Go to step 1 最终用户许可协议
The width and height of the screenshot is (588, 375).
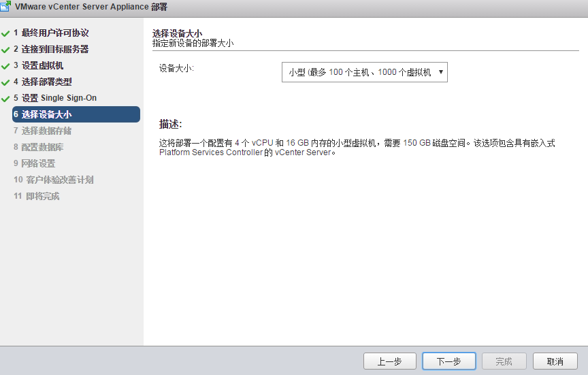click(x=51, y=33)
